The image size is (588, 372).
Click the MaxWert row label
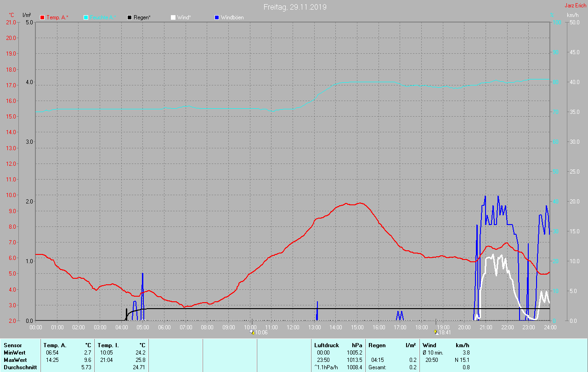pos(15,360)
